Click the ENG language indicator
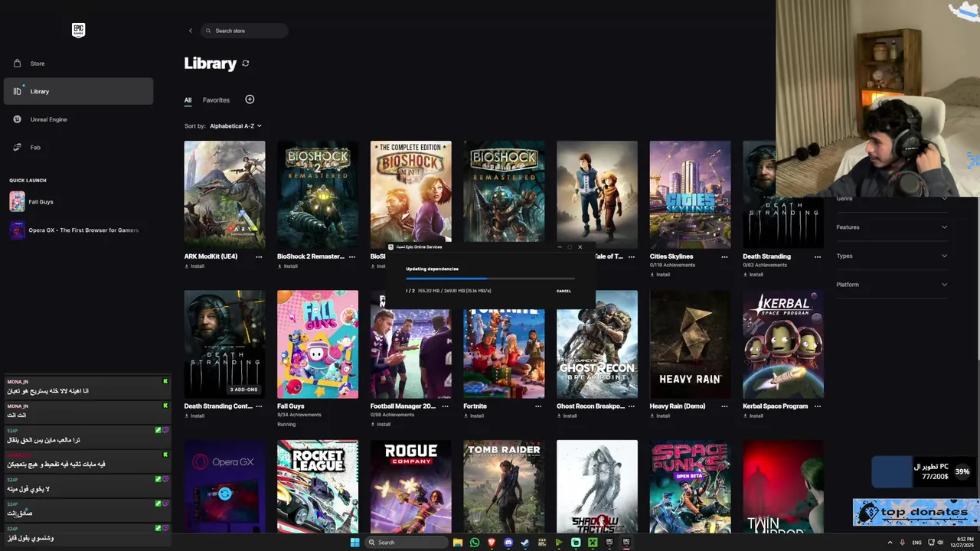The height and width of the screenshot is (551, 980). click(916, 543)
